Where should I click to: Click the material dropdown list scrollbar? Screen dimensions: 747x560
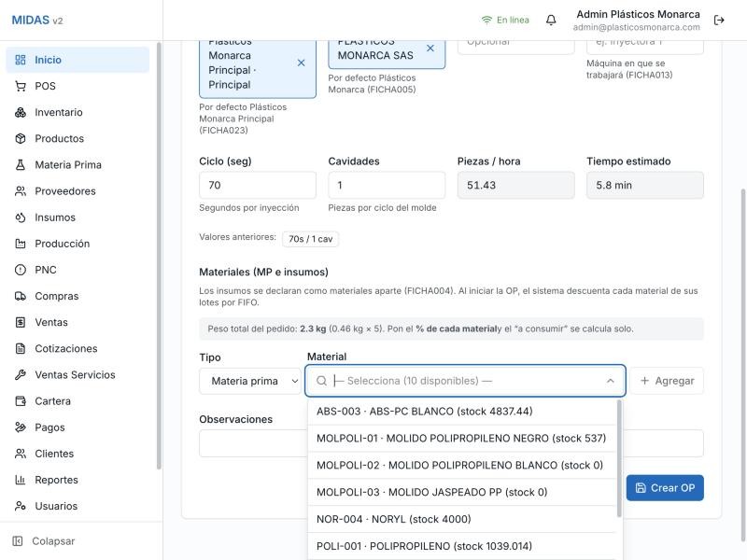coord(619,458)
